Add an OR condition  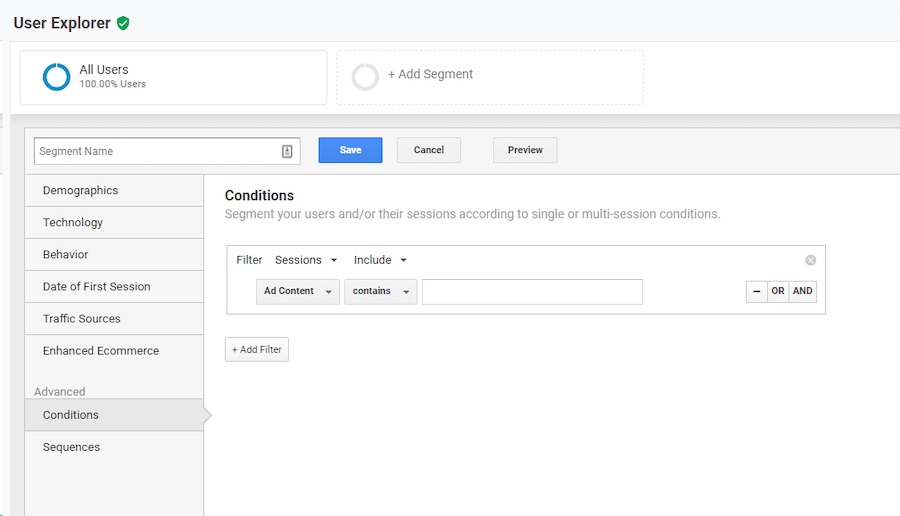pos(778,291)
